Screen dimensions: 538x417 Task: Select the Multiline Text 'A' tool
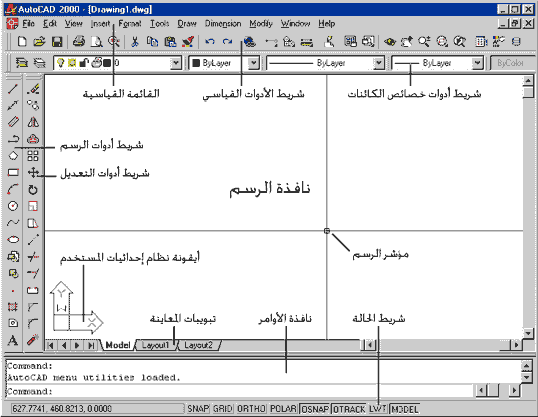(13, 340)
